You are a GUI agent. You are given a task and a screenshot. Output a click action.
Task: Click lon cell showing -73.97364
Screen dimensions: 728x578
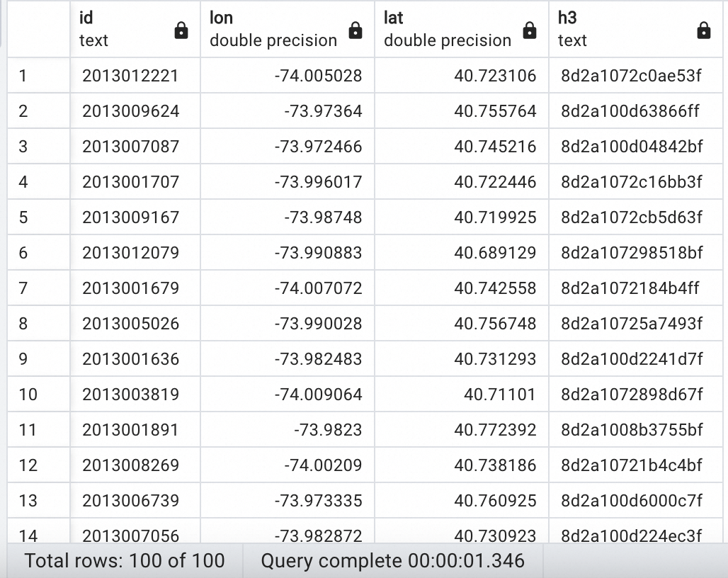288,111
